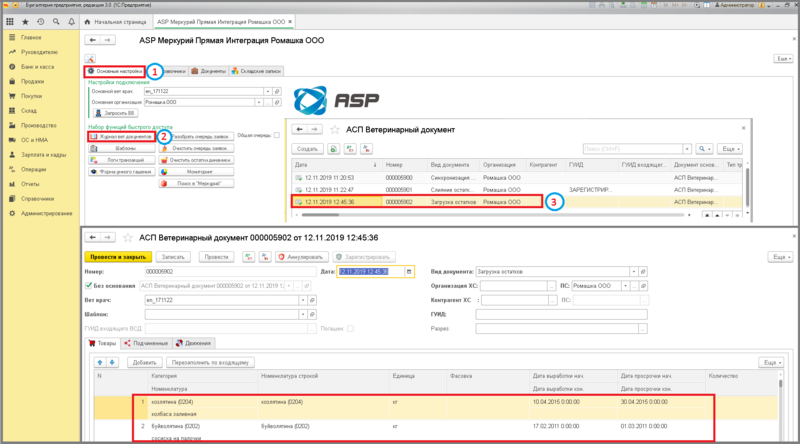Image resolution: width=800 pixels, height=444 pixels.
Task: Select the 12.11.2019 12:45:36 document row
Action: tap(400, 202)
